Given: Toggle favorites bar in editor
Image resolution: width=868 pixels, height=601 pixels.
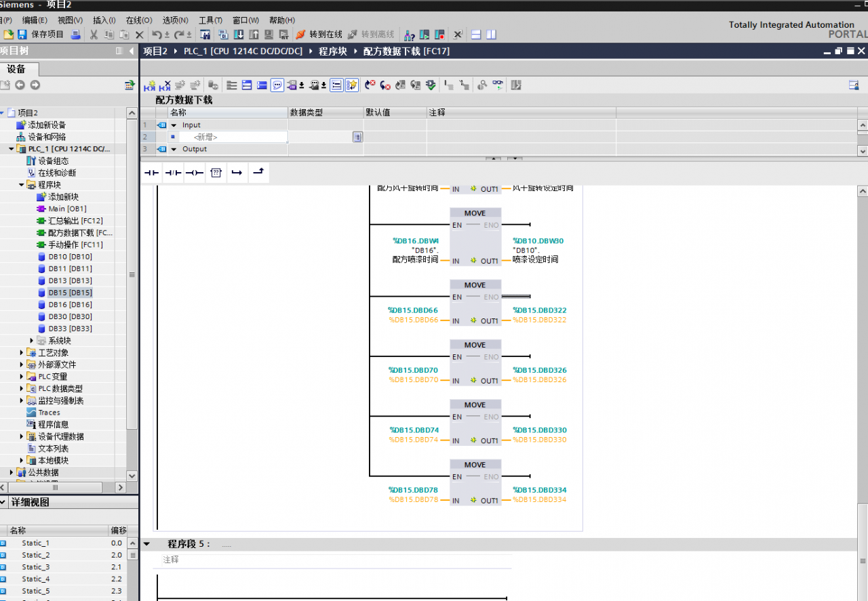Looking at the screenshot, I should pos(352,85).
